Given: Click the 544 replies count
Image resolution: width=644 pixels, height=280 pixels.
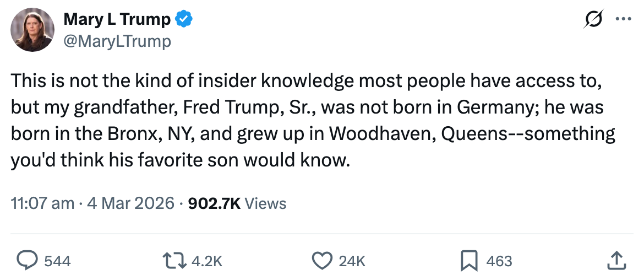Looking at the screenshot, I should point(57,261).
